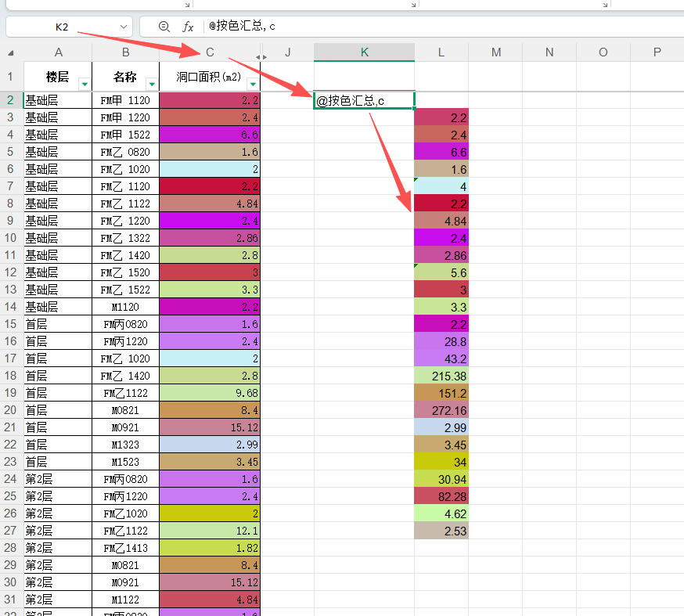Open the 楼层 filter dropdown
The image size is (684, 616).
point(84,83)
